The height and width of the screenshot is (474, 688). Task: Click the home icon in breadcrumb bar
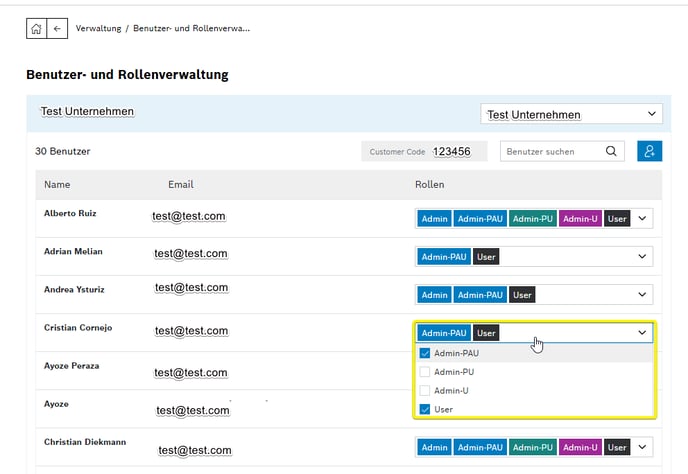coord(36,29)
